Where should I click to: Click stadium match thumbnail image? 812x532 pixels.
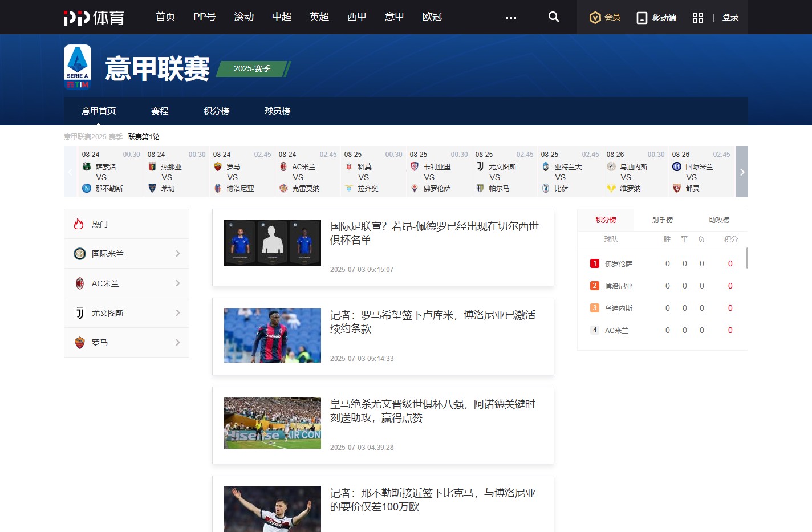[x=273, y=423]
